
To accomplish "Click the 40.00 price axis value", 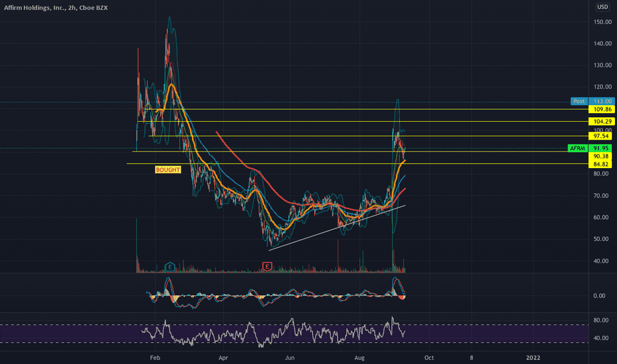I will [x=602, y=261].
